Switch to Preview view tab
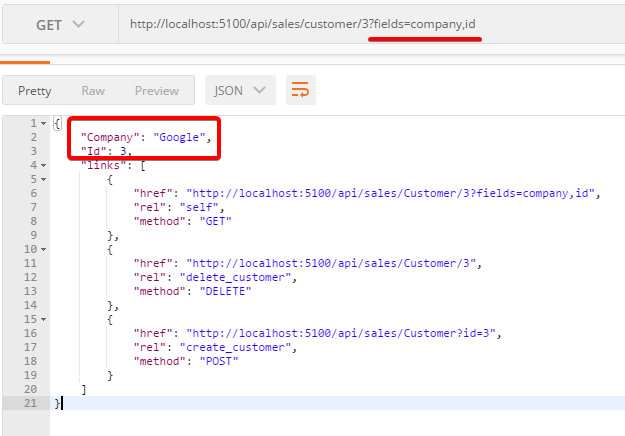625x436 pixels. pyautogui.click(x=157, y=90)
